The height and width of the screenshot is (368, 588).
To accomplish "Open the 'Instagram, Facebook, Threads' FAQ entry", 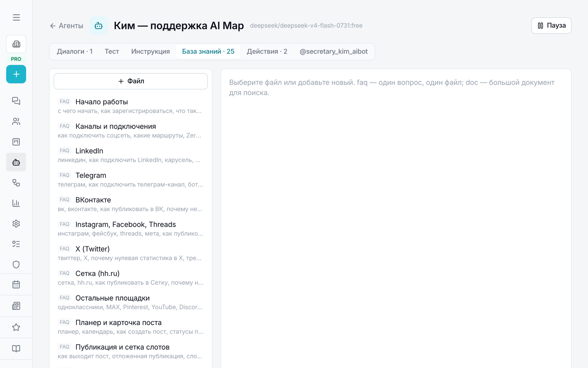I will [131, 229].
